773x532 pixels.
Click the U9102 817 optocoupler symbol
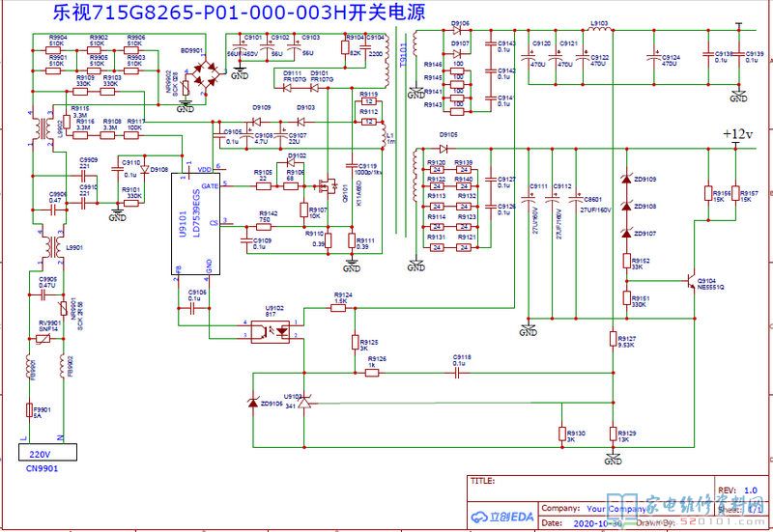tap(271, 331)
